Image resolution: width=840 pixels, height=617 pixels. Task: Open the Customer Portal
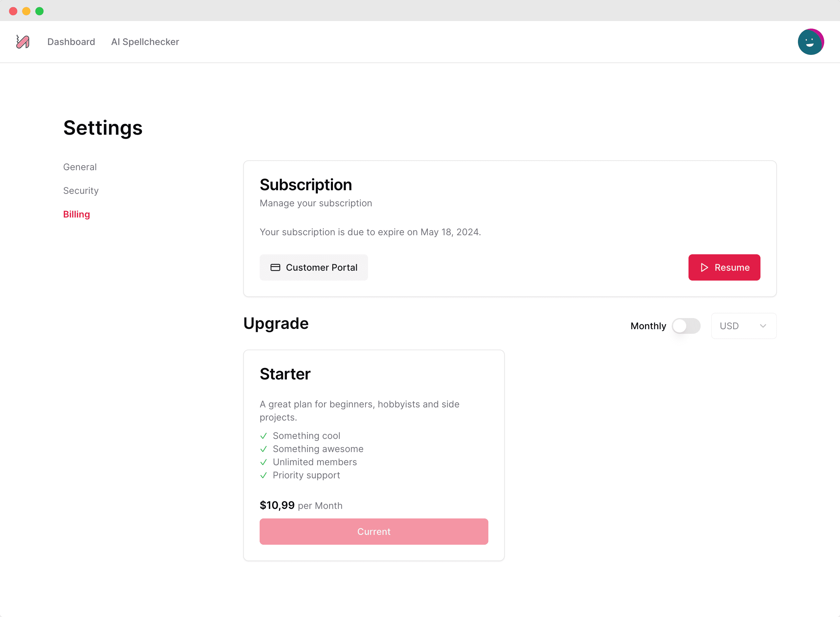pyautogui.click(x=314, y=267)
